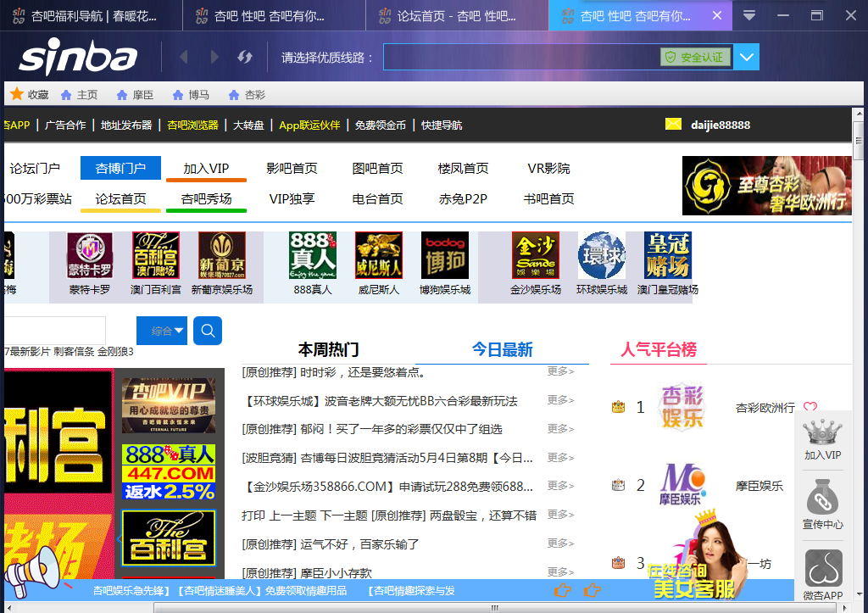Click 更多 beside the 时时彩 post
The height and width of the screenshot is (613, 868).
[561, 371]
